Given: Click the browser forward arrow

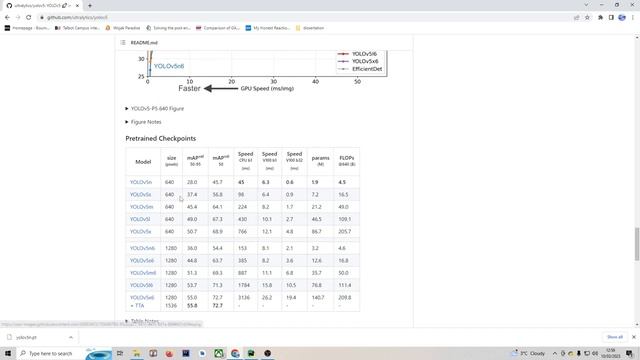Looking at the screenshot, I should (18, 18).
